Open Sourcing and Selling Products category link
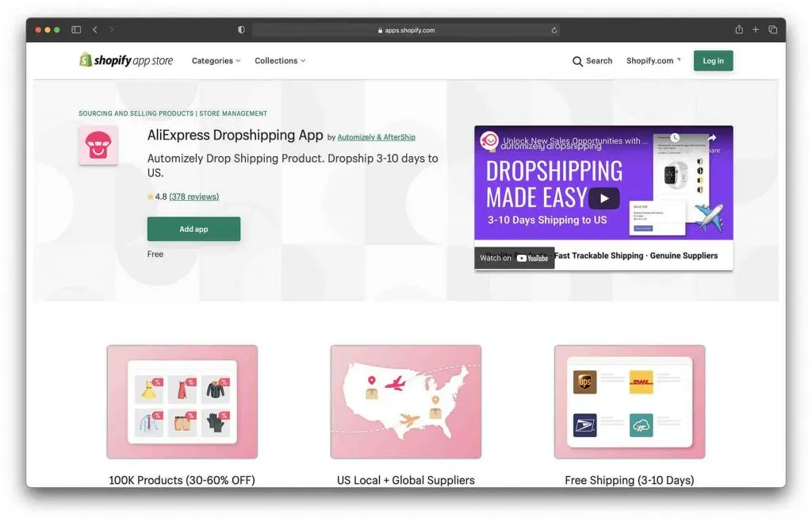Image resolution: width=812 pixels, height=522 pixels. (136, 113)
